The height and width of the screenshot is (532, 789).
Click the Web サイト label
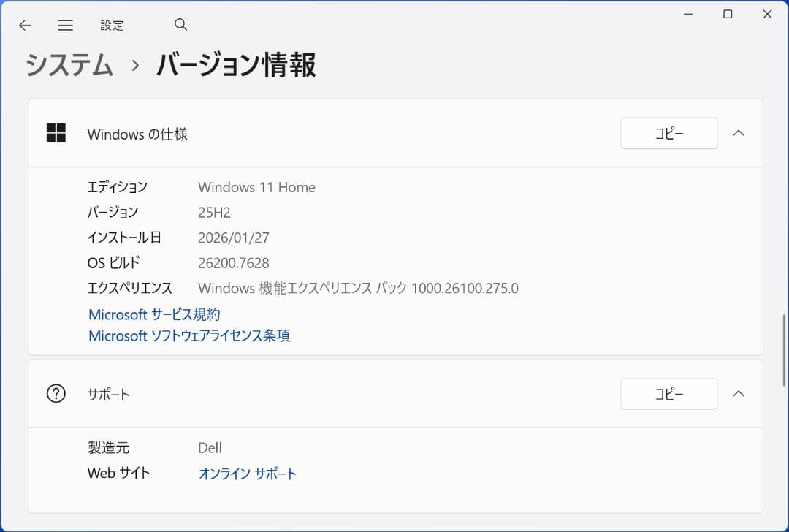[118, 473]
